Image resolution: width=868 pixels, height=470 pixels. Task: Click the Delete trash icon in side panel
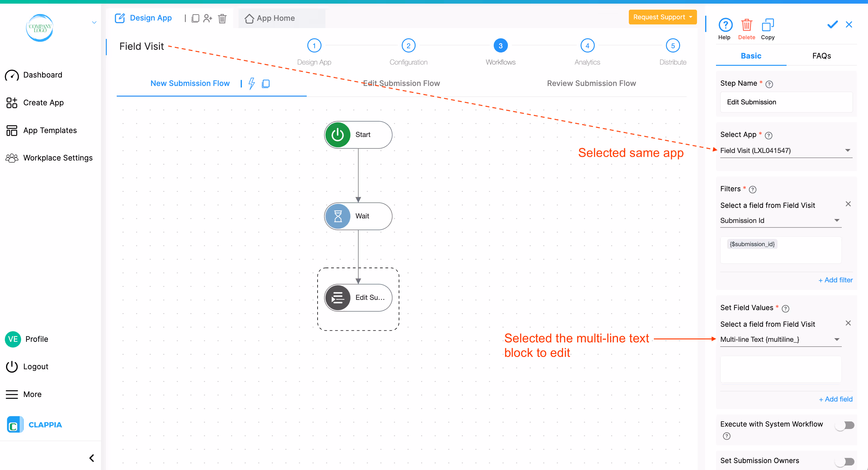coord(746,25)
